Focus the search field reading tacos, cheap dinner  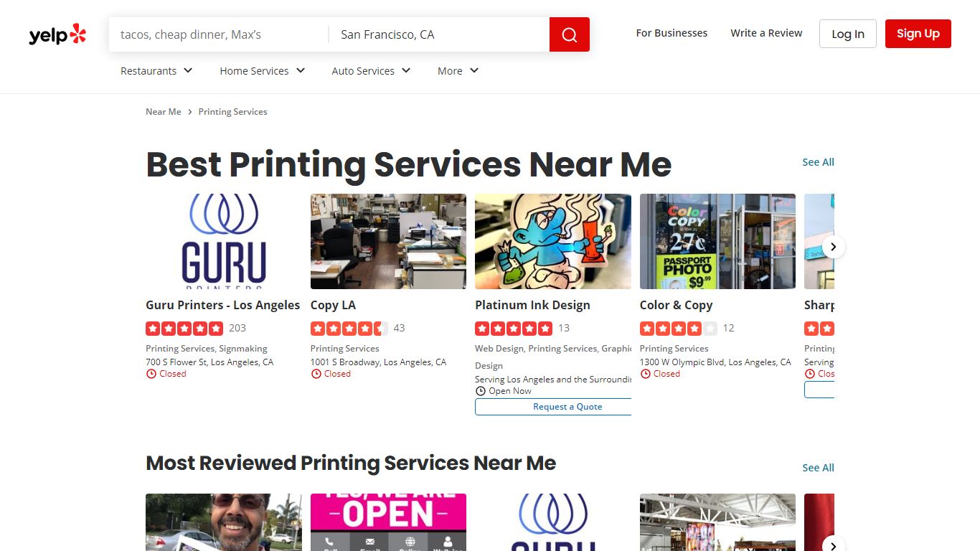click(219, 34)
